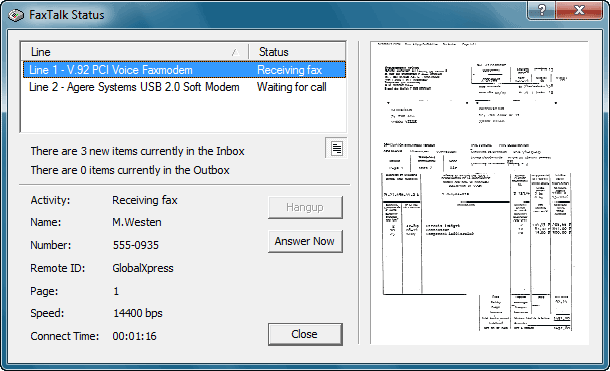610x371 pixels.
Task: Click the items in Outbox message
Action: (130, 170)
